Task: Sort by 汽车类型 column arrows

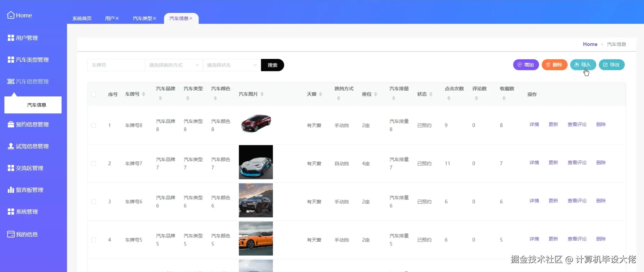Action: click(x=188, y=98)
